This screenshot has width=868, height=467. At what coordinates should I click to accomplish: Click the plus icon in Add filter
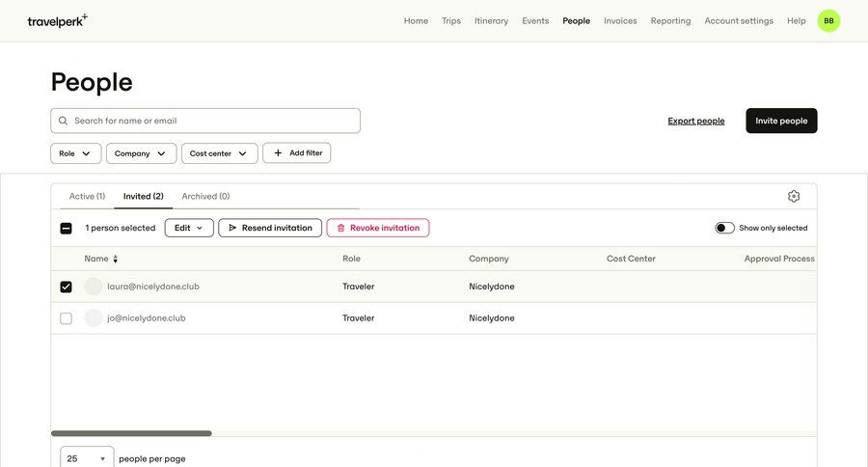click(x=278, y=152)
